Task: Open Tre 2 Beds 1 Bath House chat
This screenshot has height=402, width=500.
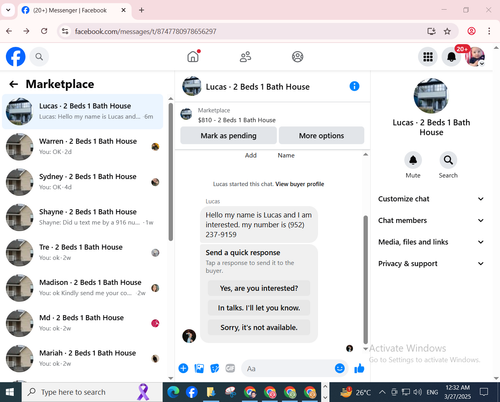Action: (x=83, y=253)
